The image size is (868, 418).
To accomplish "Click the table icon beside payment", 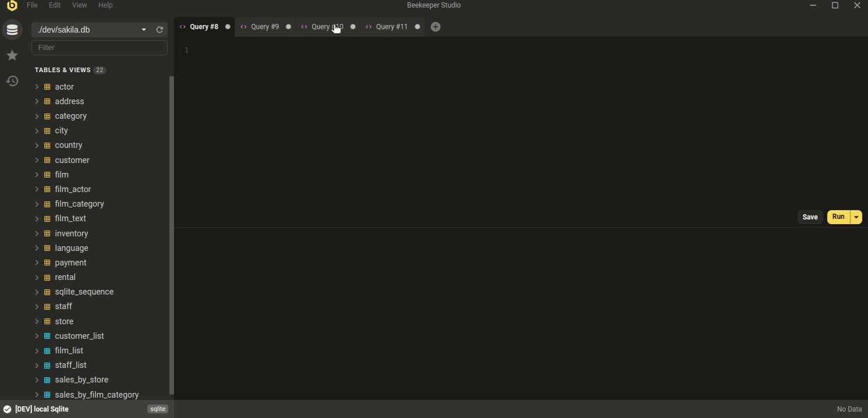I will click(x=47, y=263).
